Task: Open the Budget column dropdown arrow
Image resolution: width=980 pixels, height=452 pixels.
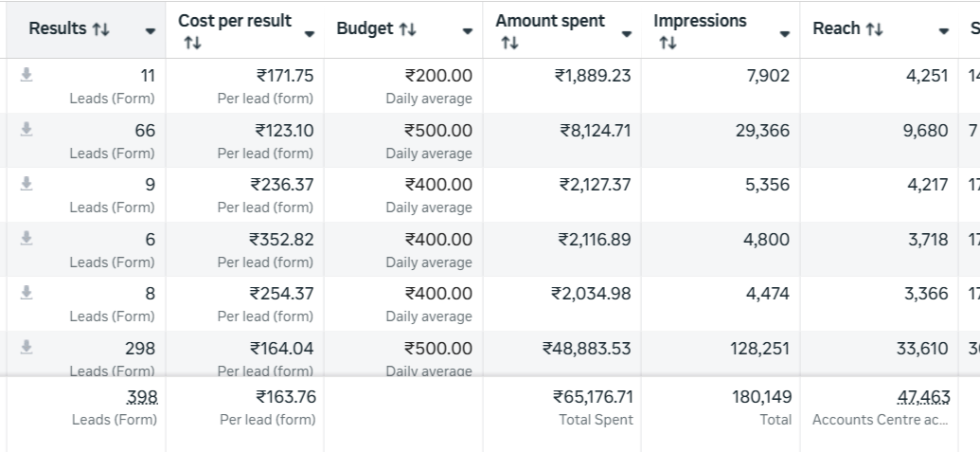Action: tap(467, 31)
